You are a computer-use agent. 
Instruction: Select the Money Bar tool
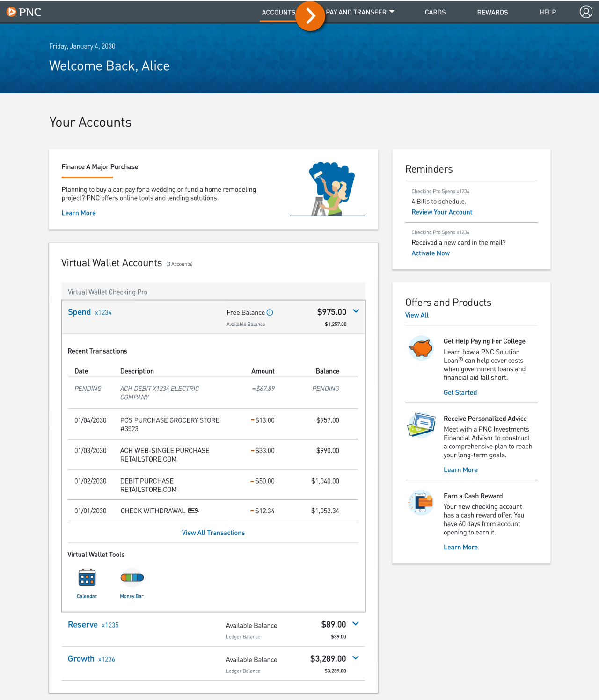pos(131,578)
